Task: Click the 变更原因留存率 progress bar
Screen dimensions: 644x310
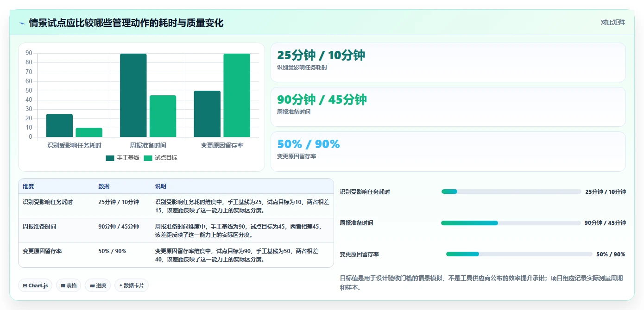Action: [519, 254]
